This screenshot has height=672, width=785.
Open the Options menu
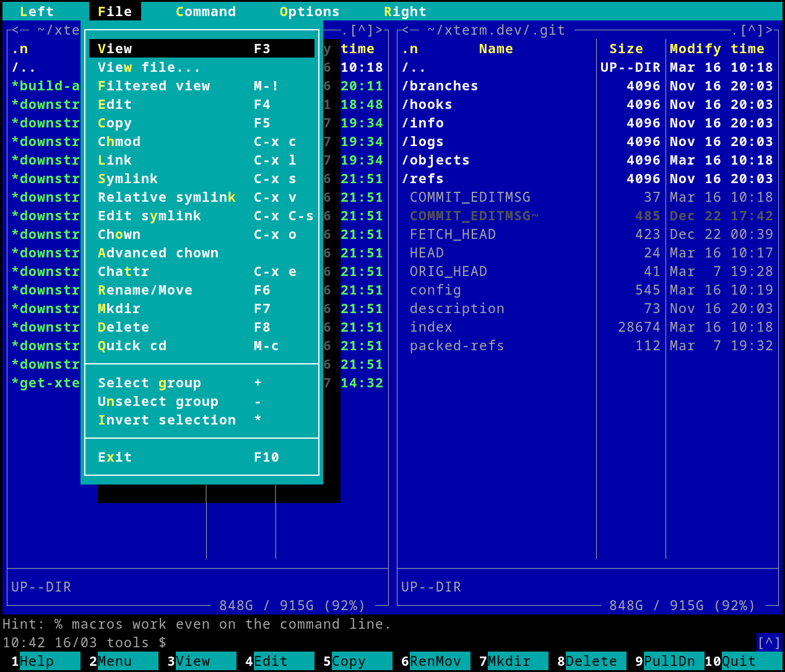(x=310, y=11)
